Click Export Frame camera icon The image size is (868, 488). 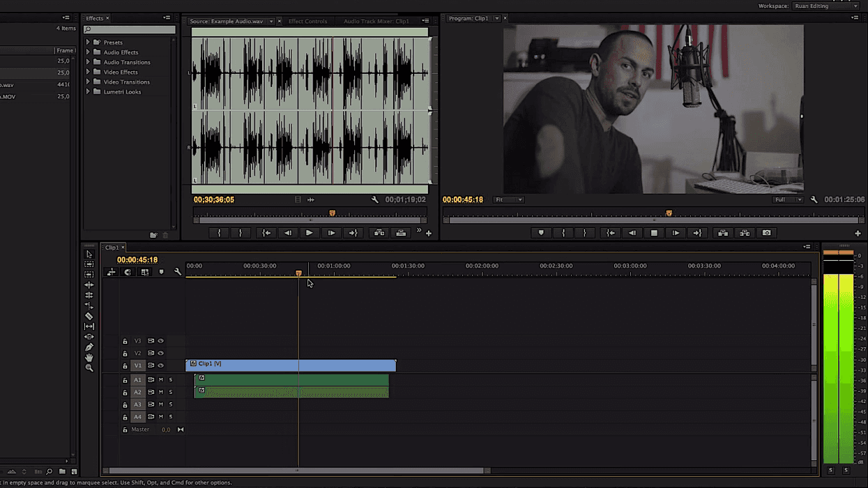pos(766,233)
